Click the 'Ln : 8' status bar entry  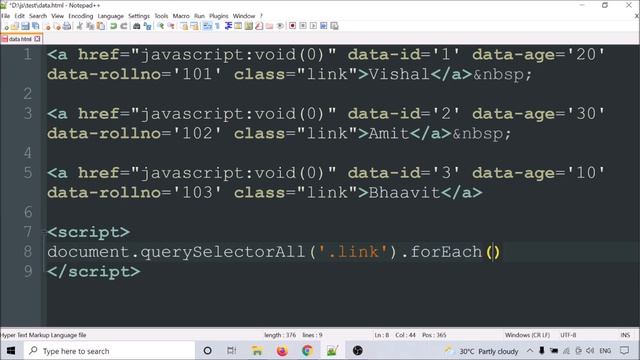[x=382, y=335]
